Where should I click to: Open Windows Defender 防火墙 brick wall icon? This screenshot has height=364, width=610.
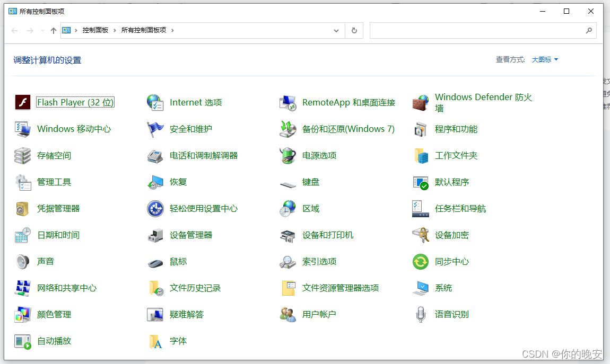pyautogui.click(x=421, y=103)
